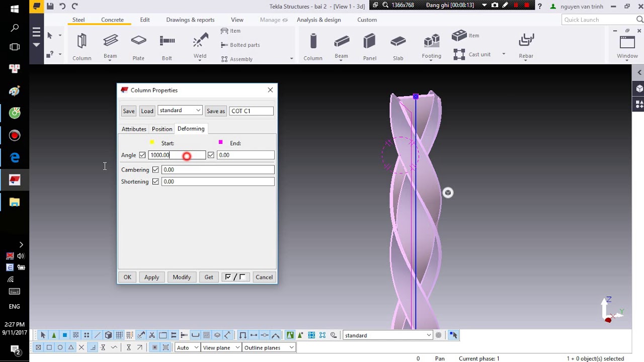Open Windows Start menu

(x=15, y=9)
